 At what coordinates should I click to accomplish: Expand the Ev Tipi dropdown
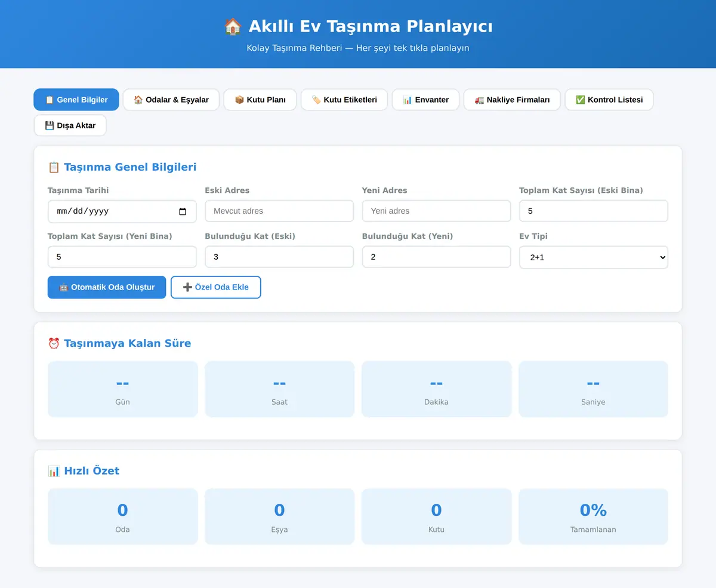[x=594, y=257]
